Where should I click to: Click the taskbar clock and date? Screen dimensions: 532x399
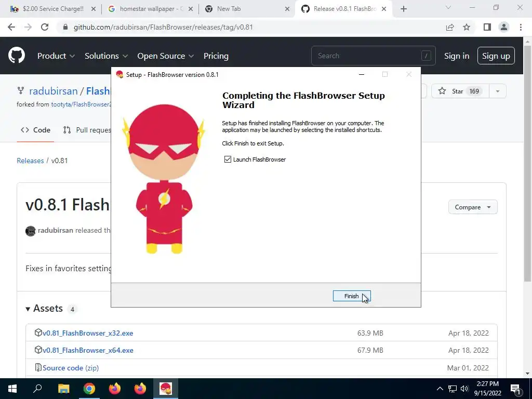click(x=487, y=389)
